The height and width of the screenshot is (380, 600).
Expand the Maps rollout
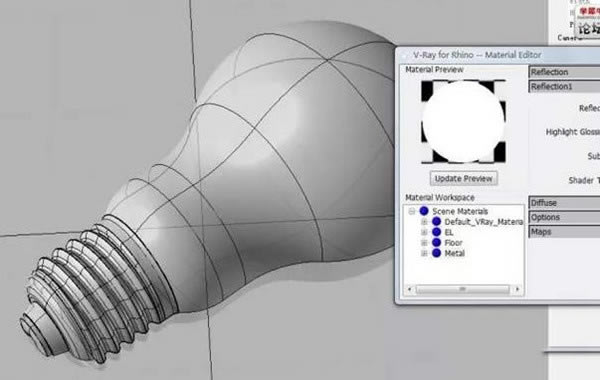(x=564, y=232)
